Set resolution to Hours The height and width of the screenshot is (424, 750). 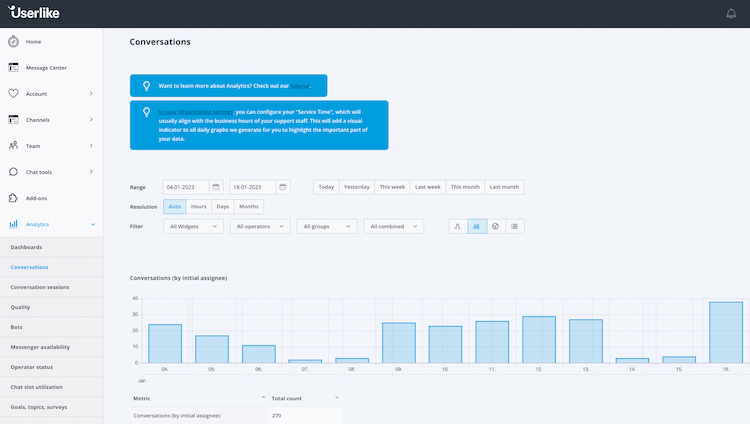(x=199, y=206)
